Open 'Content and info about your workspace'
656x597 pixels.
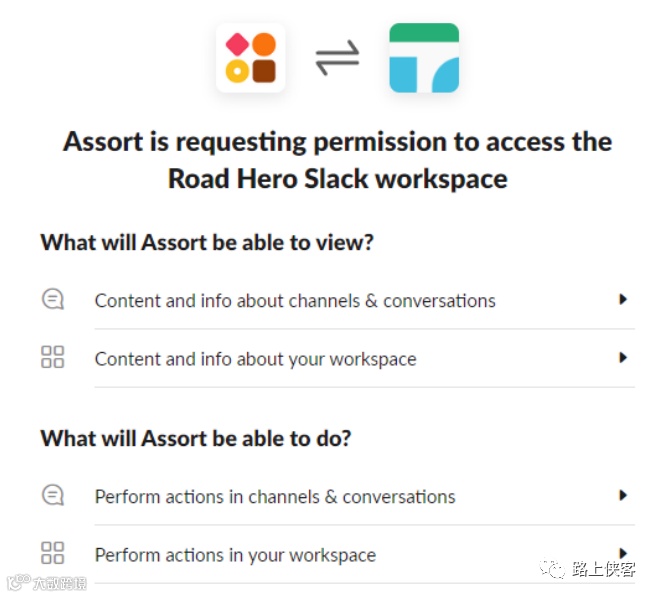(255, 358)
